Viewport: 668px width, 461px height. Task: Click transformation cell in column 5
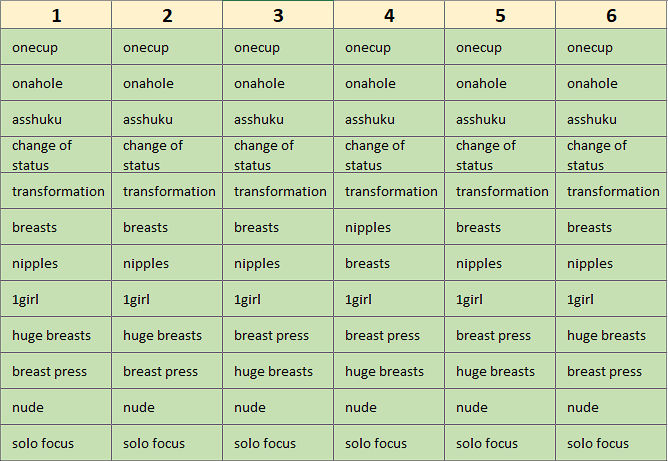click(x=500, y=191)
